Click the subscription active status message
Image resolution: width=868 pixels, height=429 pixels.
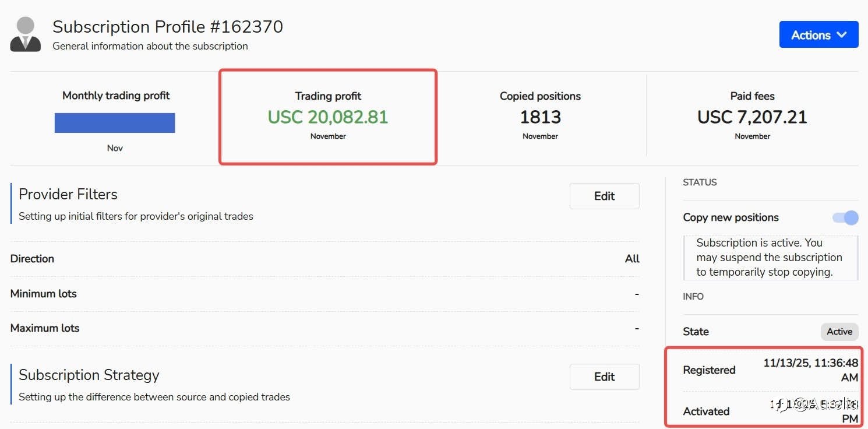pos(769,258)
